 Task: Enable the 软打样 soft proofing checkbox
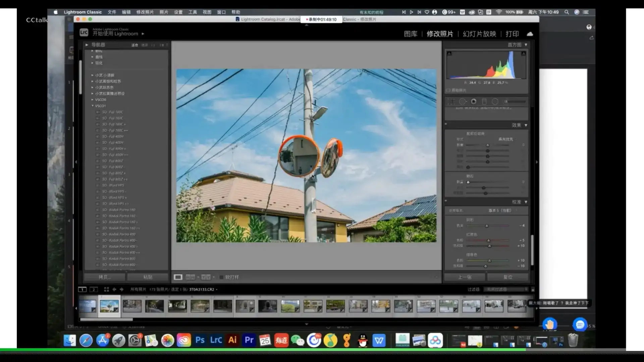(221, 277)
